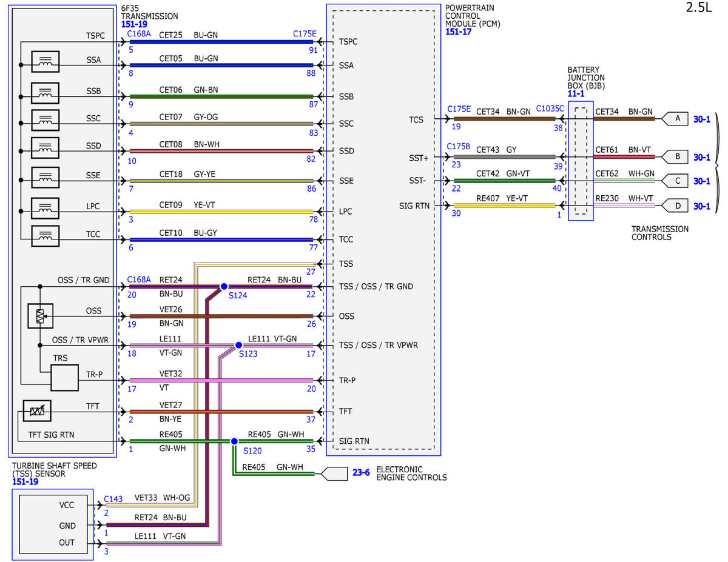This screenshot has height=562, width=728.
Task: Click the S124 splice dot
Action: tap(223, 286)
